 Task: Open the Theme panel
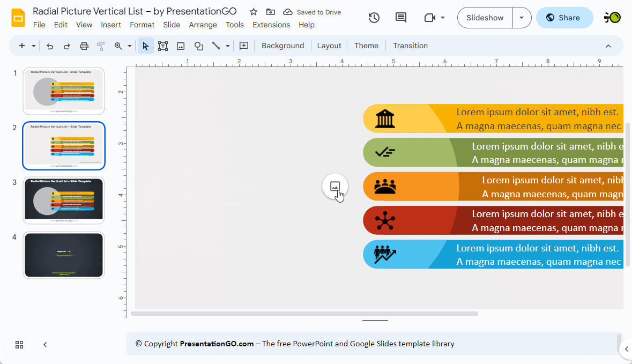click(x=366, y=46)
